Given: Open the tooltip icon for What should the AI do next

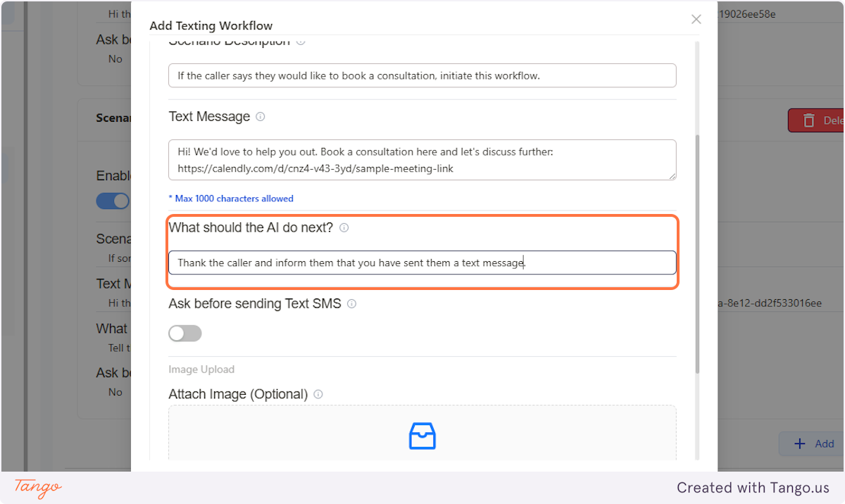Looking at the screenshot, I should (x=344, y=227).
